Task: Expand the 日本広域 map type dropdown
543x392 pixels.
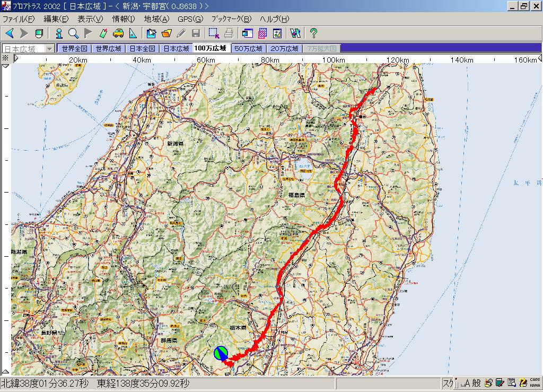Action: click(50, 49)
